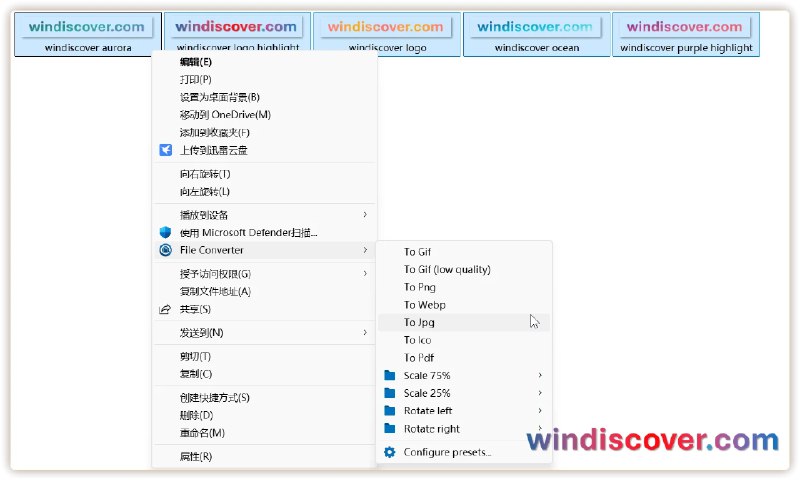Image resolution: width=800 pixels, height=483 pixels.
Task: Open the 播放到设备 menu entry
Action: [264, 215]
